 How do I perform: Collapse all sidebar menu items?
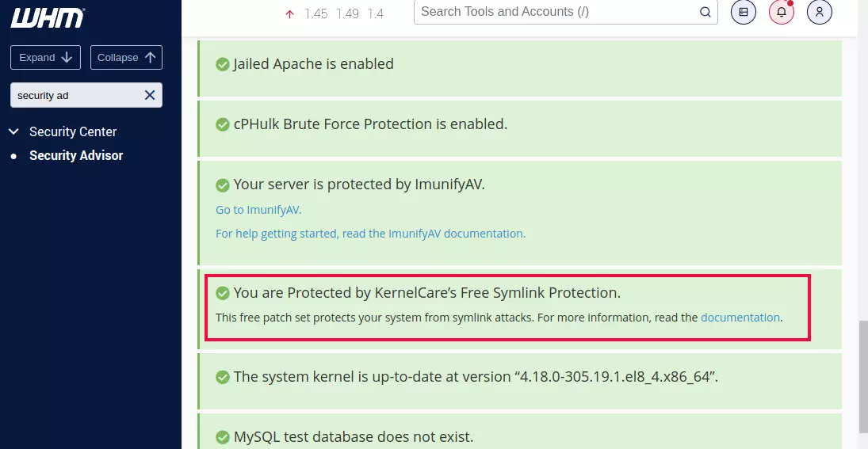pyautogui.click(x=126, y=57)
